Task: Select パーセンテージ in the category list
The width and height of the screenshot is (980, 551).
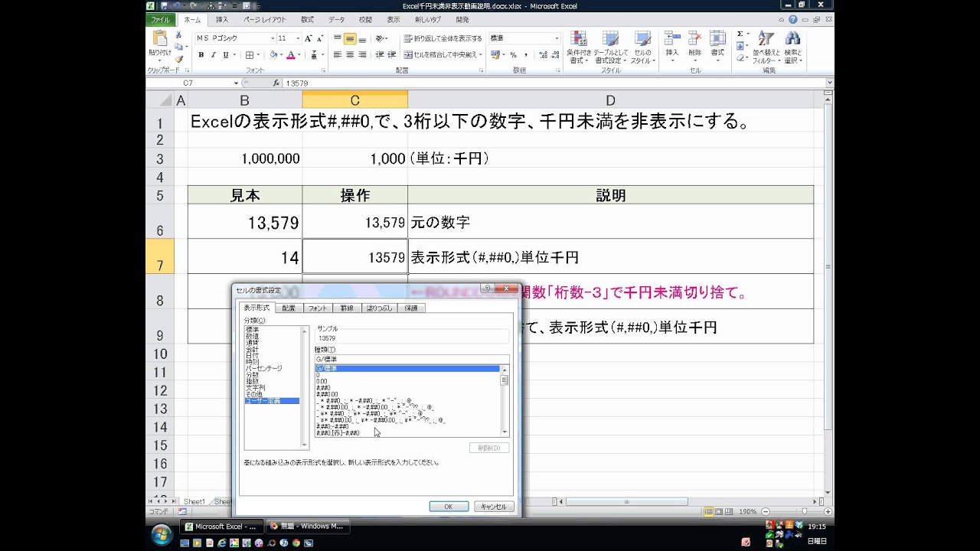Action: point(263,368)
